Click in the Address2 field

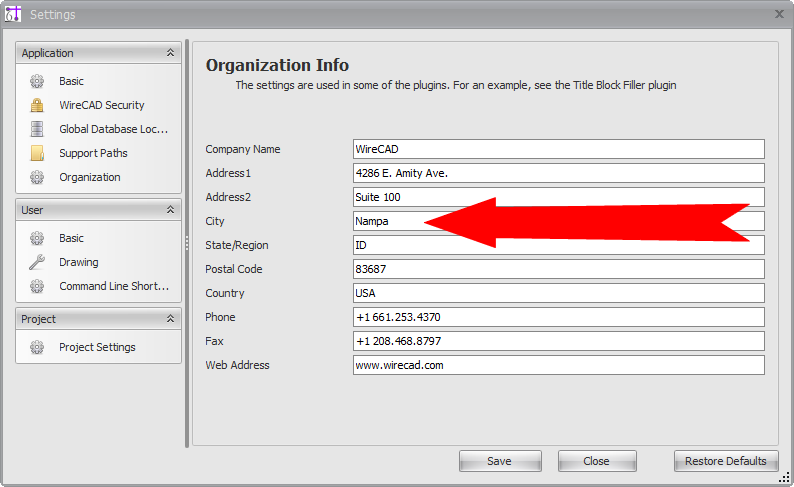[x=559, y=197]
